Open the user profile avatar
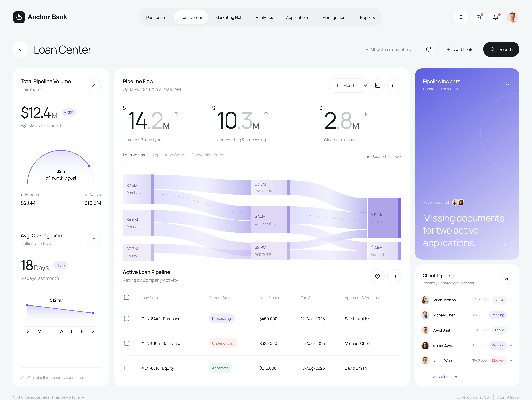 (x=512, y=17)
